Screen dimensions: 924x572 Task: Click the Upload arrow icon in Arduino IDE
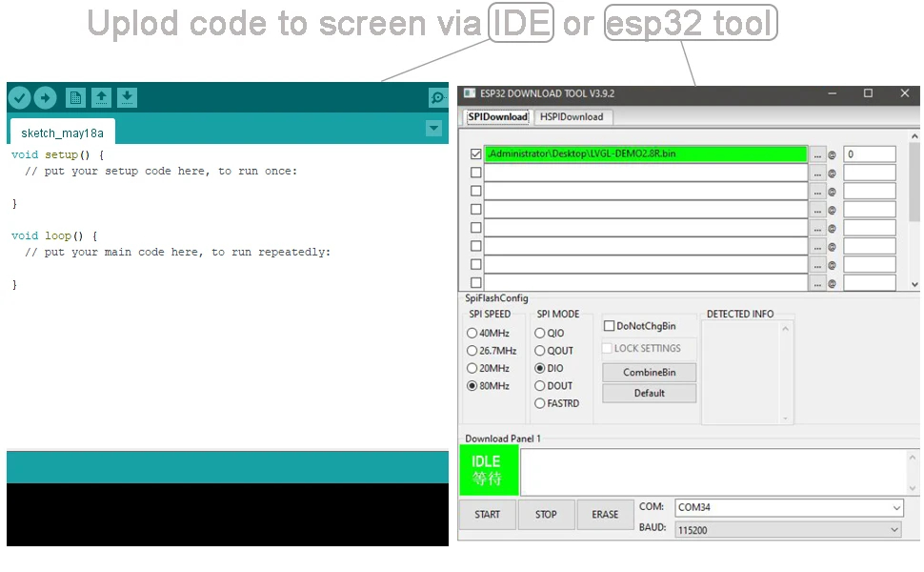45,97
